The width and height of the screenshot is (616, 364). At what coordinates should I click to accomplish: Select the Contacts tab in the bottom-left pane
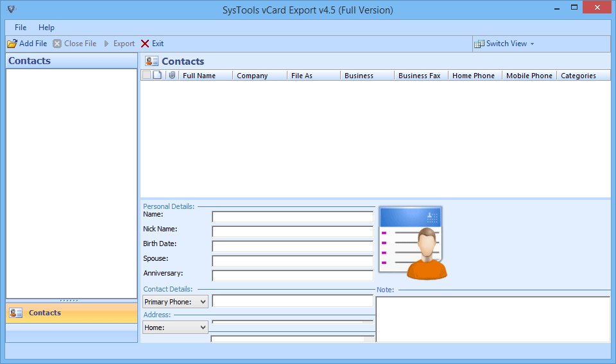[x=71, y=313]
